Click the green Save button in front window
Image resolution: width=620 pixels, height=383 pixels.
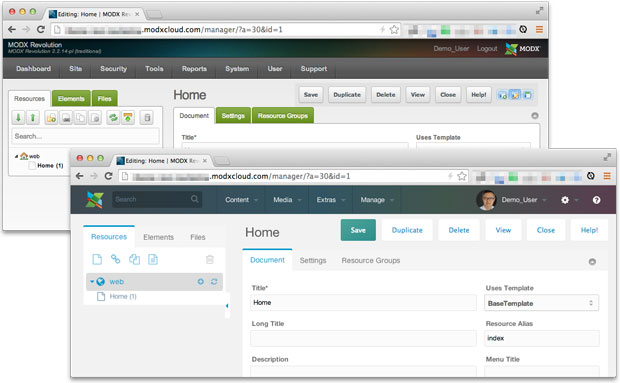tap(358, 230)
